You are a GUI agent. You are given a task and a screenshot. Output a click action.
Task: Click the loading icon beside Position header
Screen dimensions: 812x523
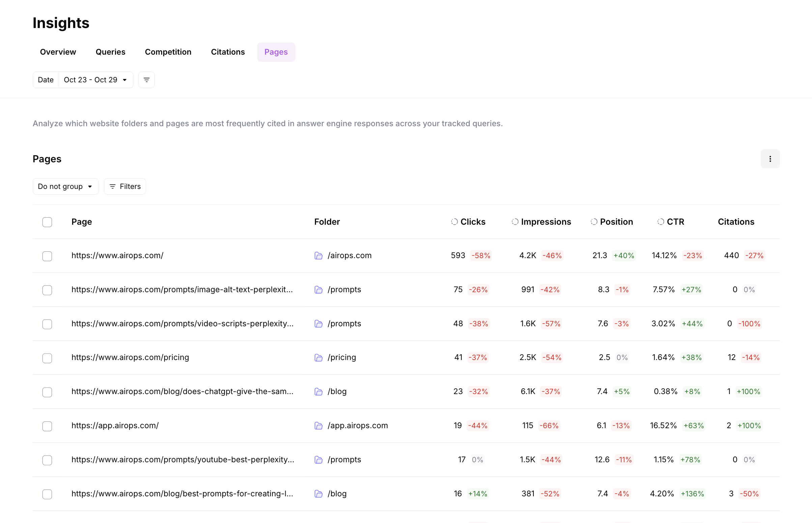click(x=593, y=222)
